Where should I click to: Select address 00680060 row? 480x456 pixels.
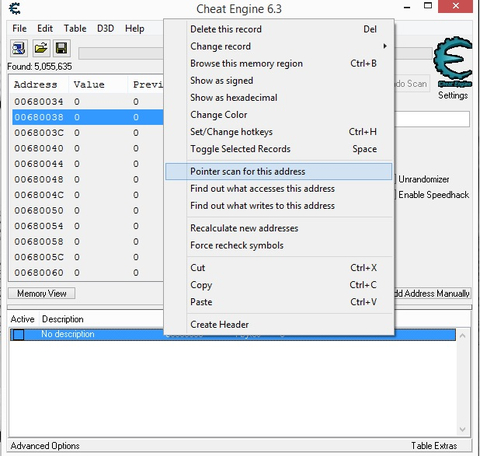point(88,273)
